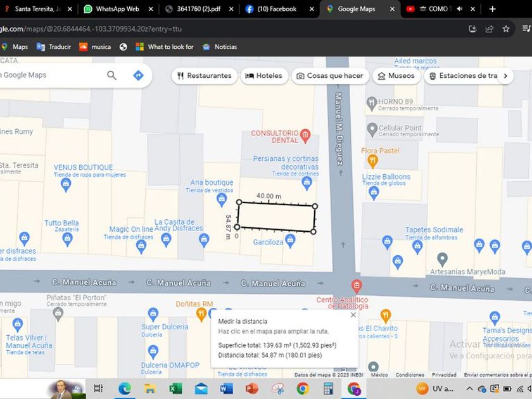The height and width of the screenshot is (399, 532).
Task: Click the Lizzie Balloons shop pin
Action: pyautogui.click(x=374, y=193)
